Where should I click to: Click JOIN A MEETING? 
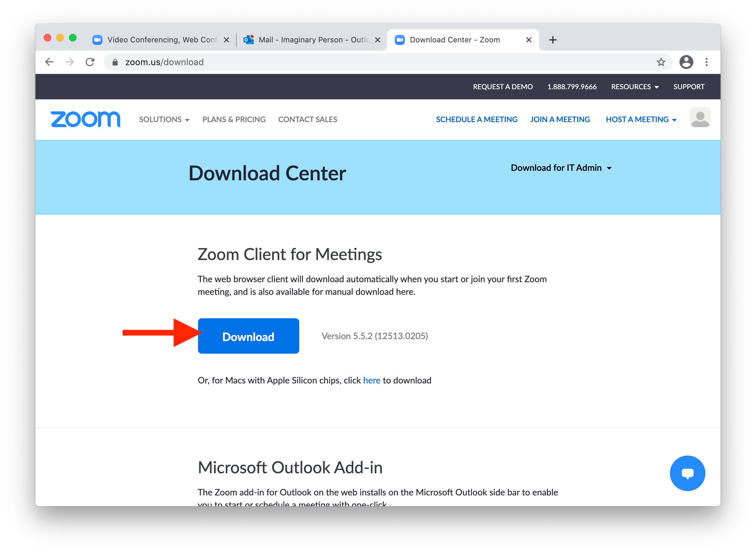click(x=560, y=120)
